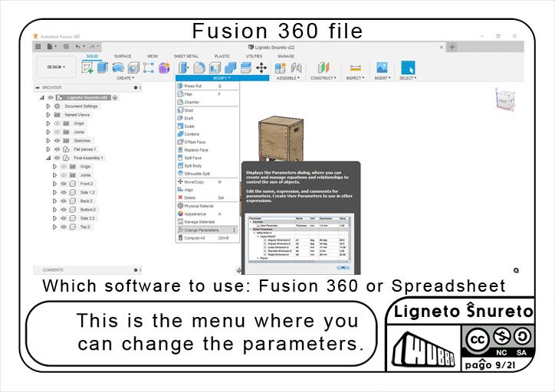
Task: Switch to the SURFACE tab
Action: point(123,56)
